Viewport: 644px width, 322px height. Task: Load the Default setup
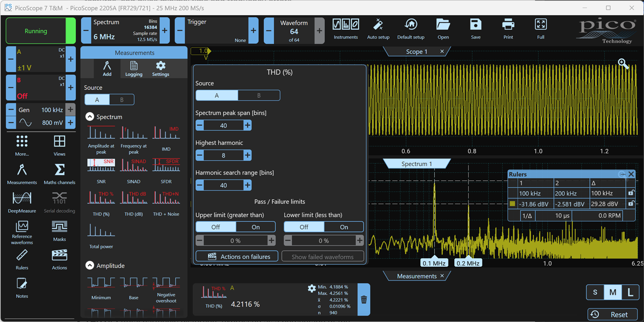[411, 29]
